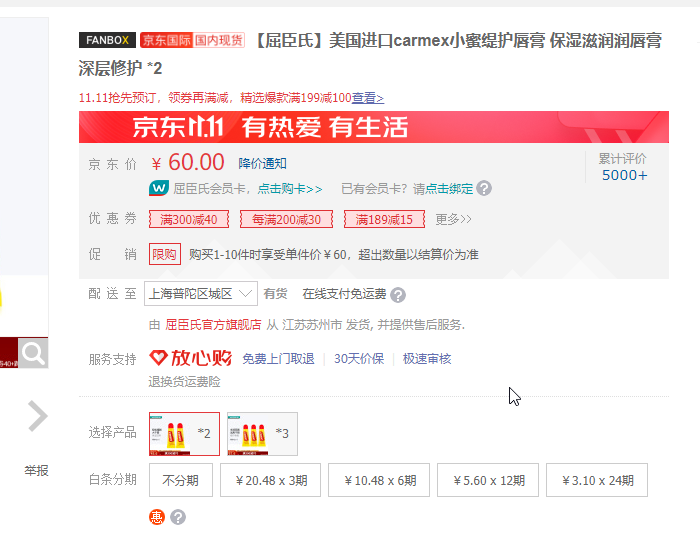Choose the *2 product pack option
This screenshot has width=700, height=542.
[184, 434]
